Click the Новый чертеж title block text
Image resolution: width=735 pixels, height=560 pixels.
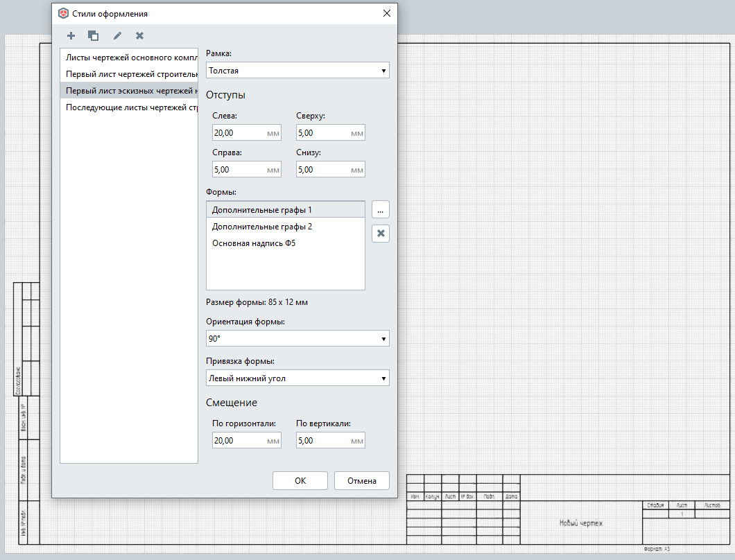click(x=581, y=523)
